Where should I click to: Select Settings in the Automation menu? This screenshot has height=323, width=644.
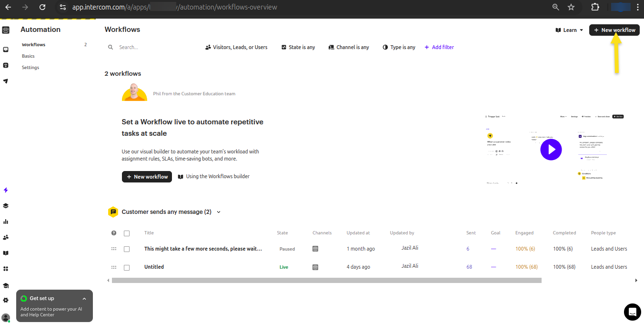tap(30, 68)
